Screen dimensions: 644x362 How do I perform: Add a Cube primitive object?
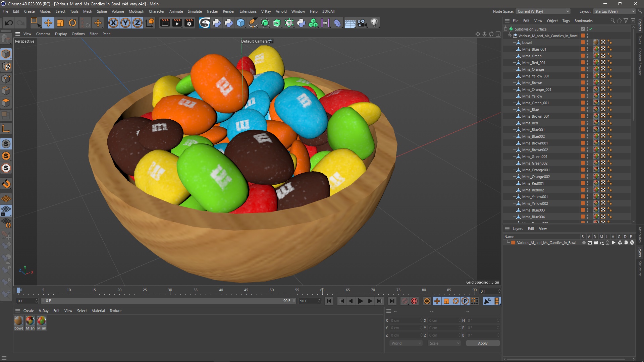241,23
